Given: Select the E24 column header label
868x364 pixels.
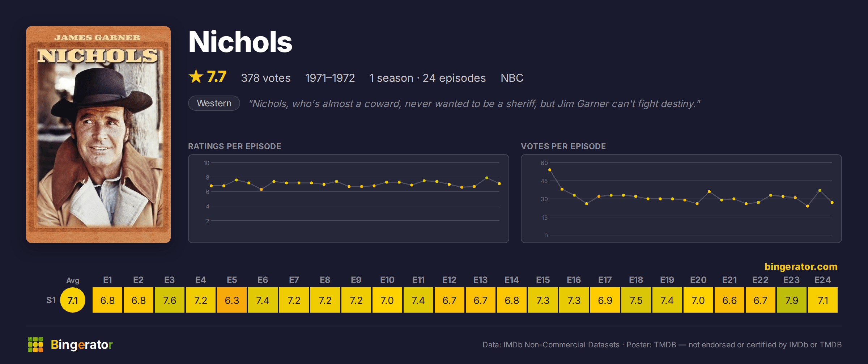Looking at the screenshot, I should (823, 280).
